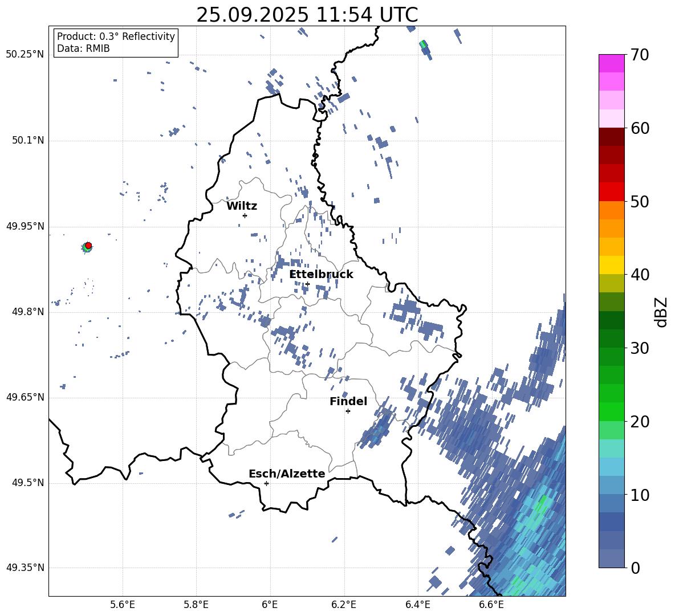675x616 pixels.
Task: Click the Esch/Alzette station cross marker
Action: tap(266, 483)
